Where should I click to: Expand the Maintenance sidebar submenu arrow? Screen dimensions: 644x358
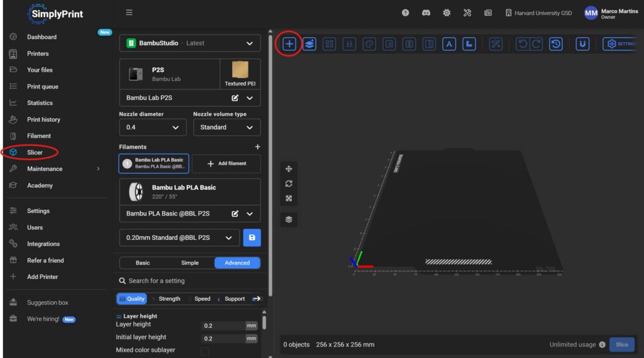98,169
